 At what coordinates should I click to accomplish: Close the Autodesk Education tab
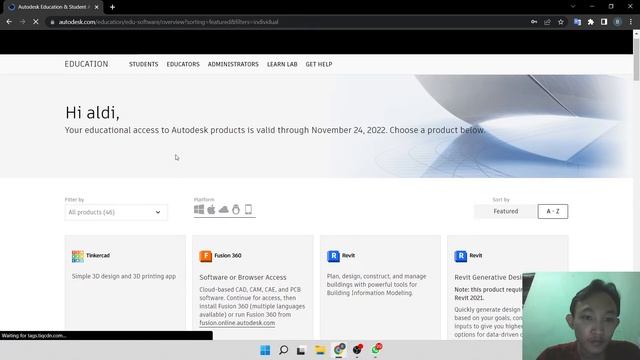[x=96, y=7]
